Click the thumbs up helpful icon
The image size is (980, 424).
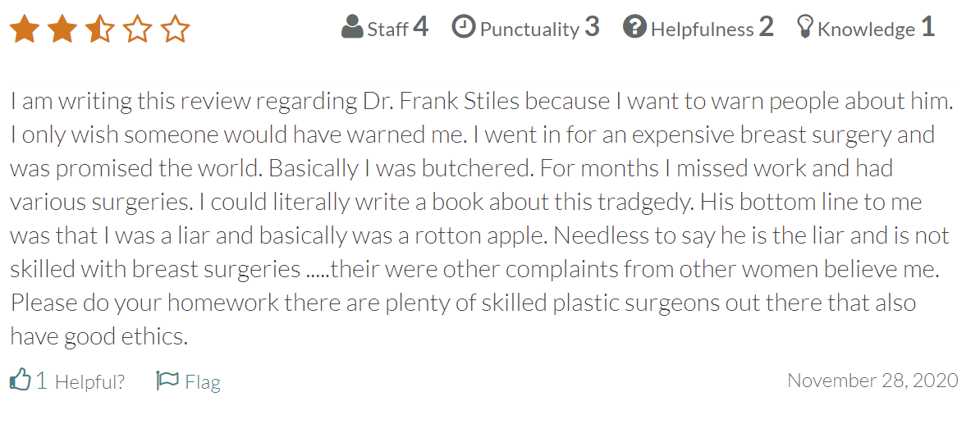click(20, 380)
